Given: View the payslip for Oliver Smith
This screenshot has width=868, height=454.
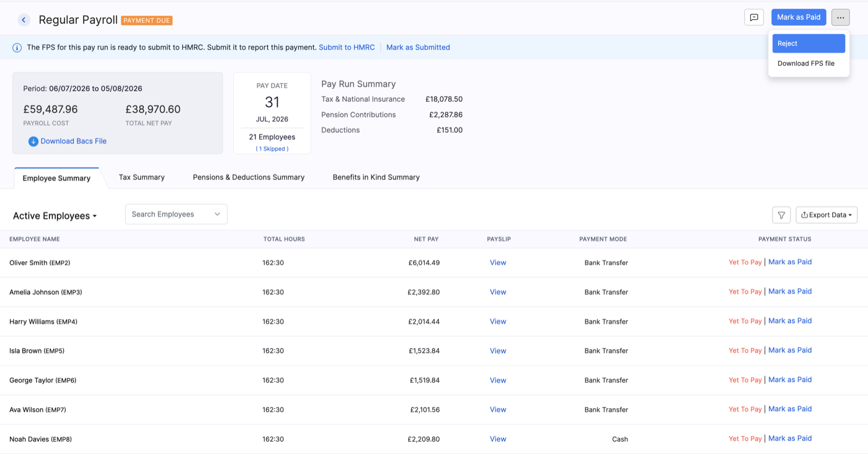Looking at the screenshot, I should pyautogui.click(x=498, y=263).
